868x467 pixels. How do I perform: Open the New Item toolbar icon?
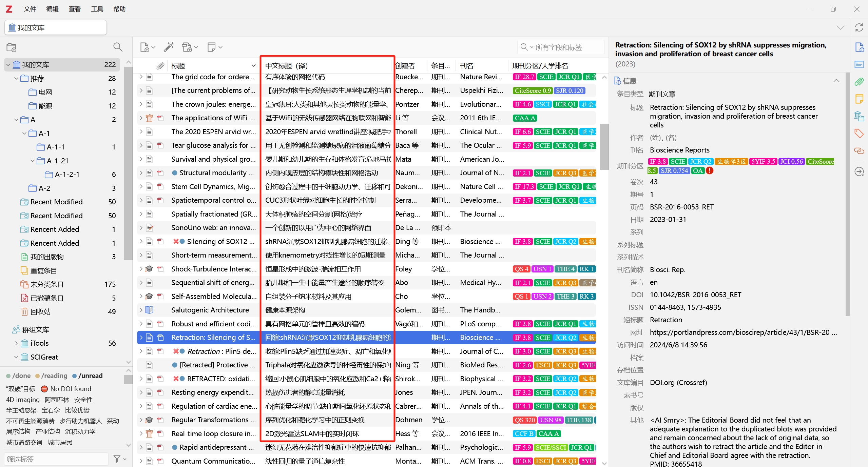[145, 47]
